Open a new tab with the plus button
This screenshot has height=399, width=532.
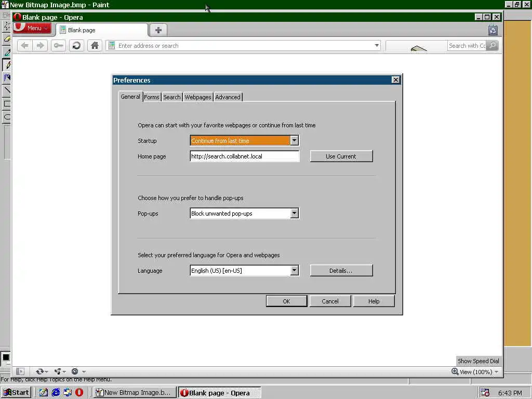point(158,30)
